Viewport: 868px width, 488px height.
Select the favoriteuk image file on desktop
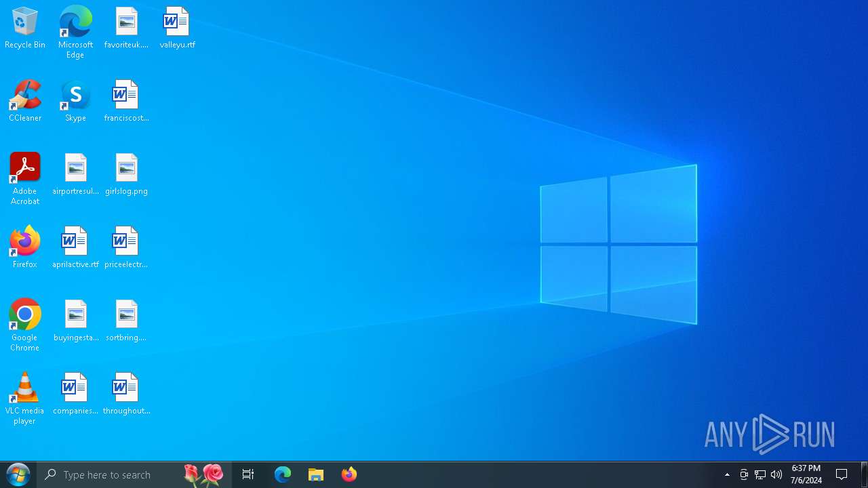pos(126,28)
